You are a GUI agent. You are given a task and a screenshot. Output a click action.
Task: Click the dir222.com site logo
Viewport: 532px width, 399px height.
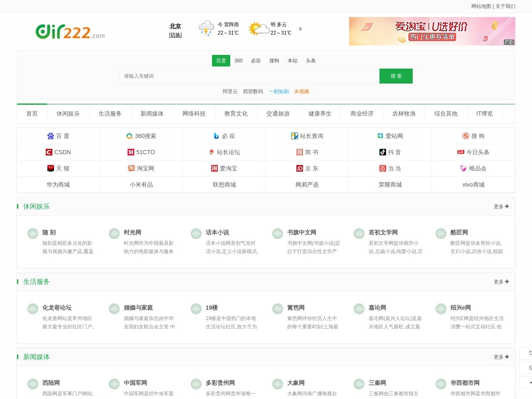[70, 31]
